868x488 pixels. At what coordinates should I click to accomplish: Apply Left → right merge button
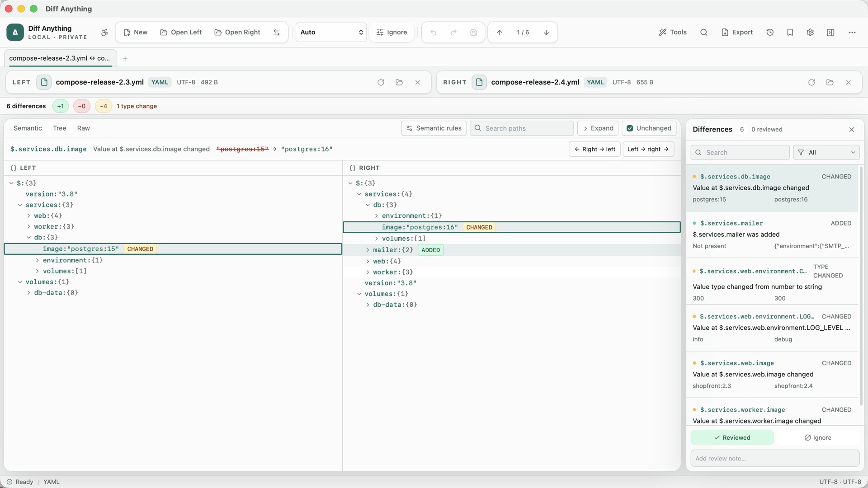click(648, 149)
